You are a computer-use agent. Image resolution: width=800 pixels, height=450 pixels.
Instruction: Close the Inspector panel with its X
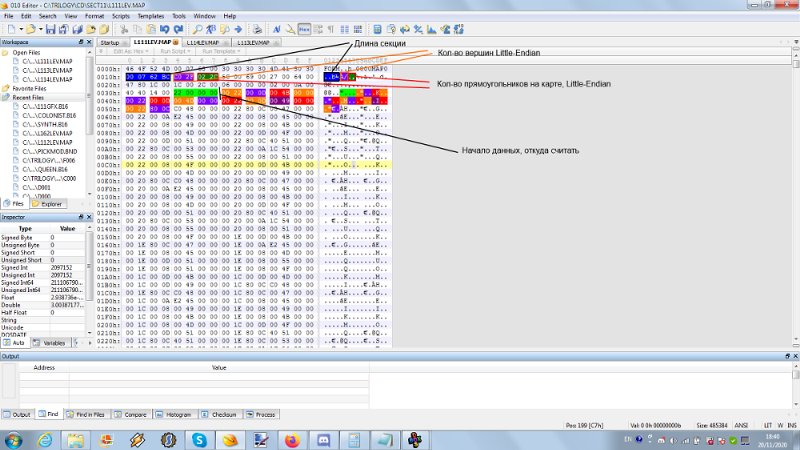[x=89, y=217]
